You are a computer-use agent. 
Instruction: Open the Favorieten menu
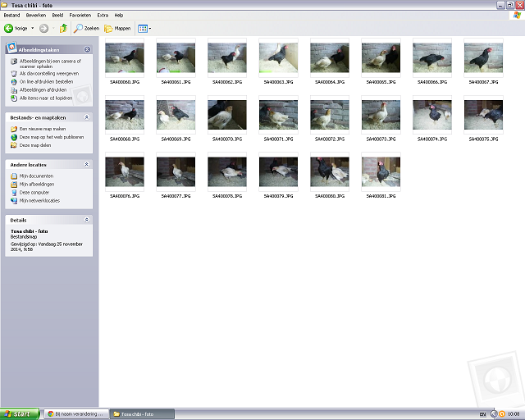coord(80,15)
